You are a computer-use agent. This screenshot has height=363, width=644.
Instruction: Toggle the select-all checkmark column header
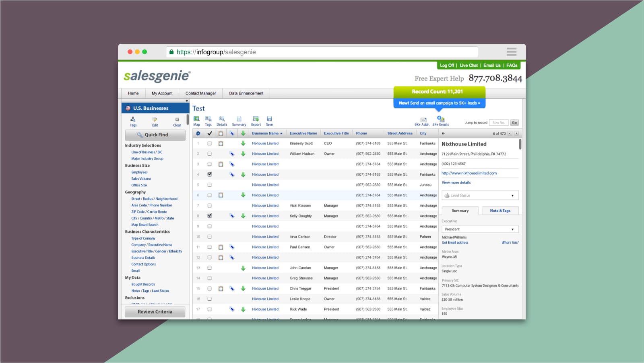click(x=209, y=133)
